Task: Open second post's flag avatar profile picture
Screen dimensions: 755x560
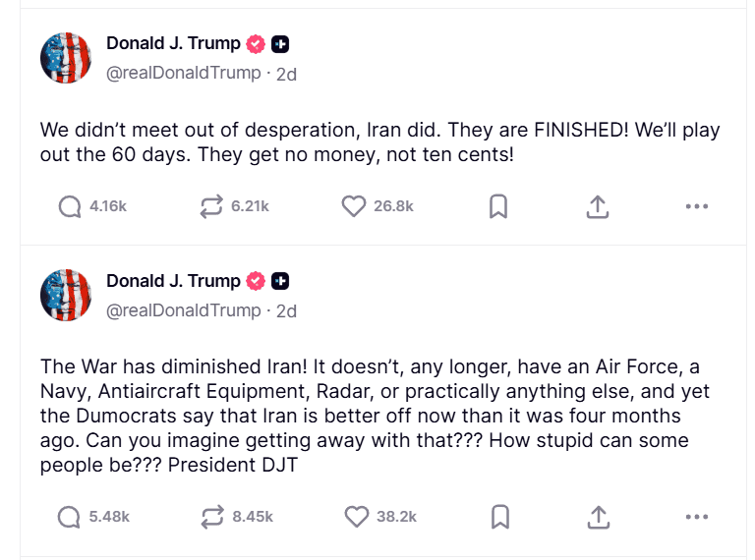Action: (66, 295)
